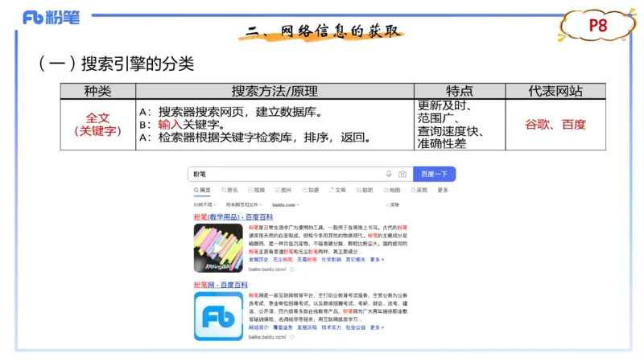The height and width of the screenshot is (362, 644).
Task: Click the small icon beside the first baike.baidu.com URL
Action: (x=292, y=269)
